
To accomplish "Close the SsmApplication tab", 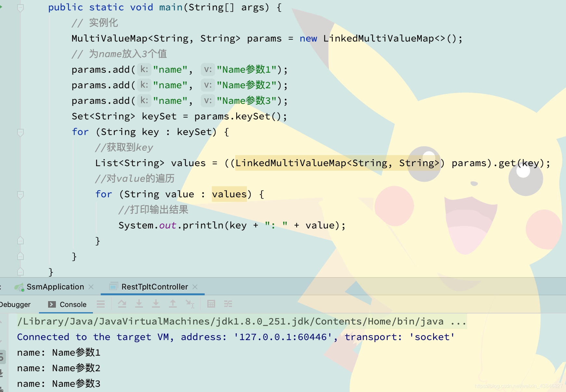I will coord(91,287).
